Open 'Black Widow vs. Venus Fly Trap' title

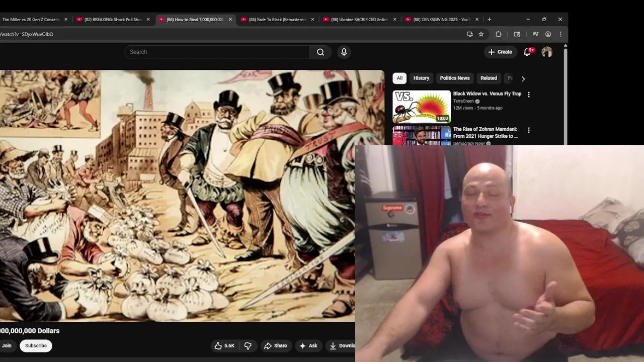pos(487,94)
